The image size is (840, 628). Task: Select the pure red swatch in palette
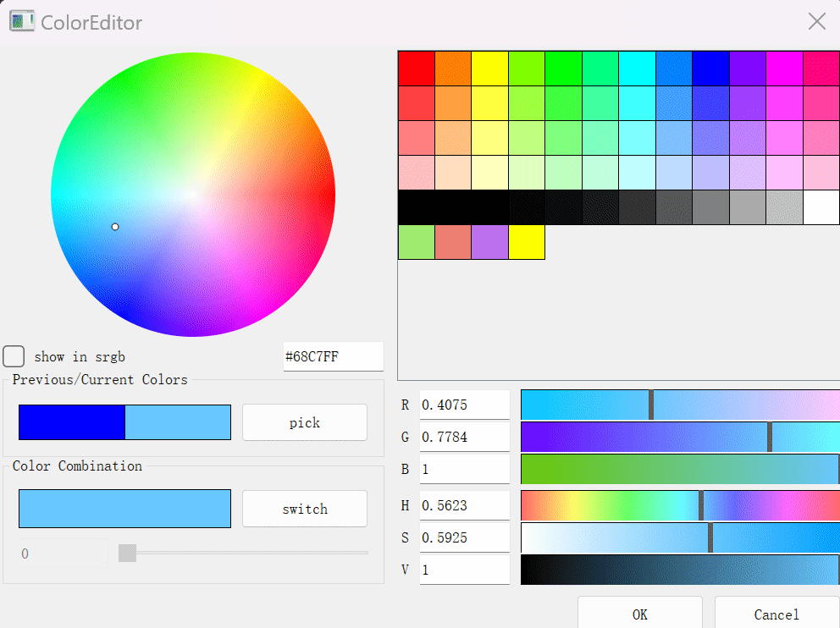[x=417, y=69]
